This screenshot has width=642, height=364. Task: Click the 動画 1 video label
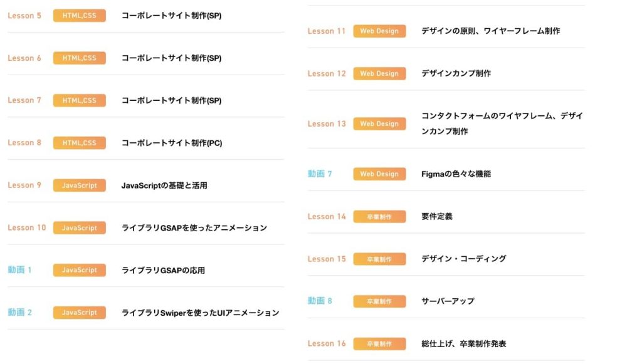pos(19,270)
